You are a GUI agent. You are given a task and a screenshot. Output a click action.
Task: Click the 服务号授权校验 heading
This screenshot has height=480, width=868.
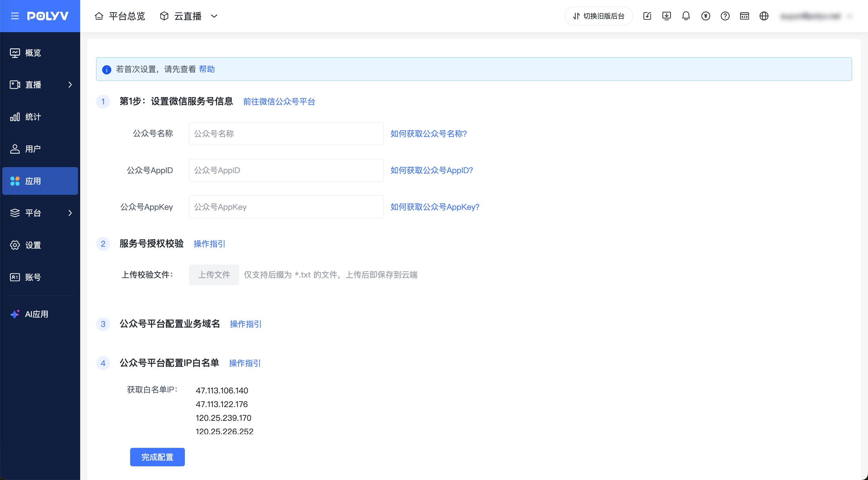point(152,244)
